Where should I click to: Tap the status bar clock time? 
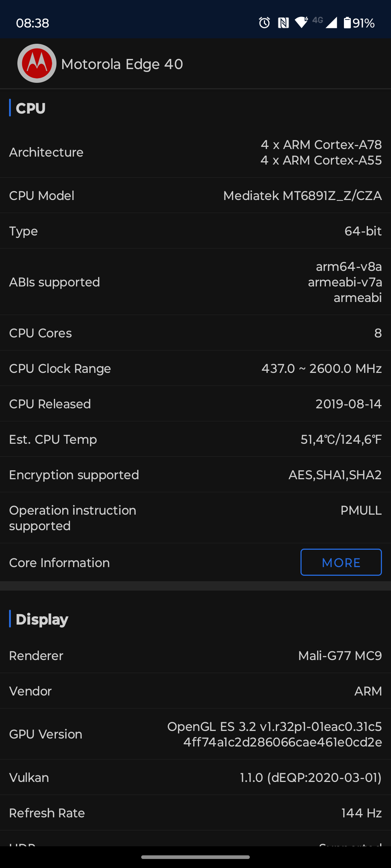coord(33,23)
